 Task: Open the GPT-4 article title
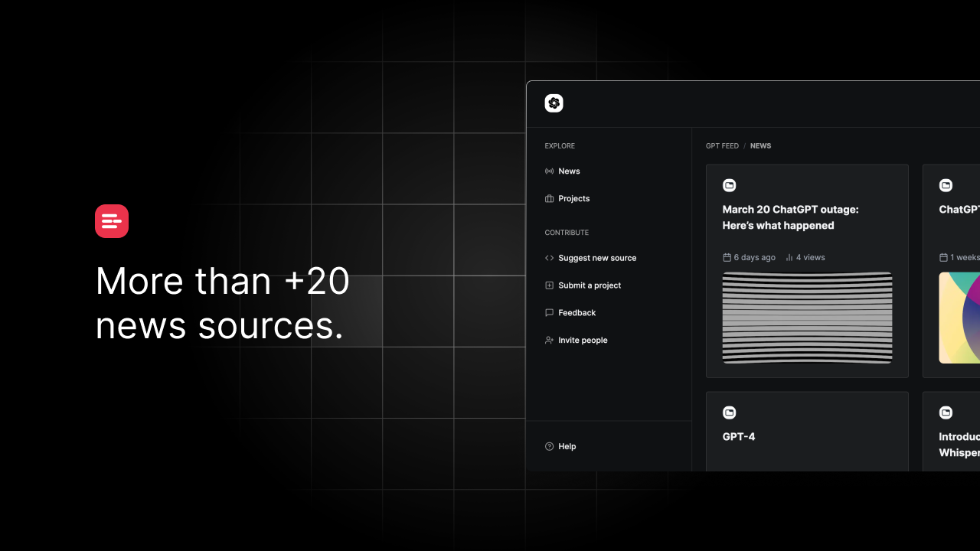[x=739, y=437]
